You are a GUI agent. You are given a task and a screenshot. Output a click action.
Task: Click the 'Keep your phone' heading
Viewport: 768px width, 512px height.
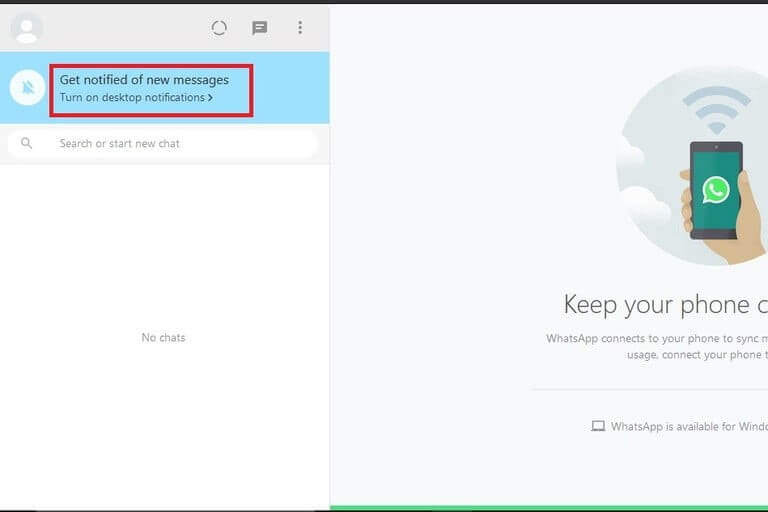[x=666, y=305]
